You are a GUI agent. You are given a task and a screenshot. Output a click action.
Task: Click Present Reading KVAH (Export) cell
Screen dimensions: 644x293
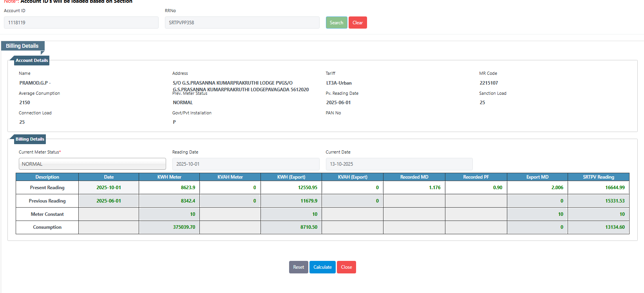[352, 188]
